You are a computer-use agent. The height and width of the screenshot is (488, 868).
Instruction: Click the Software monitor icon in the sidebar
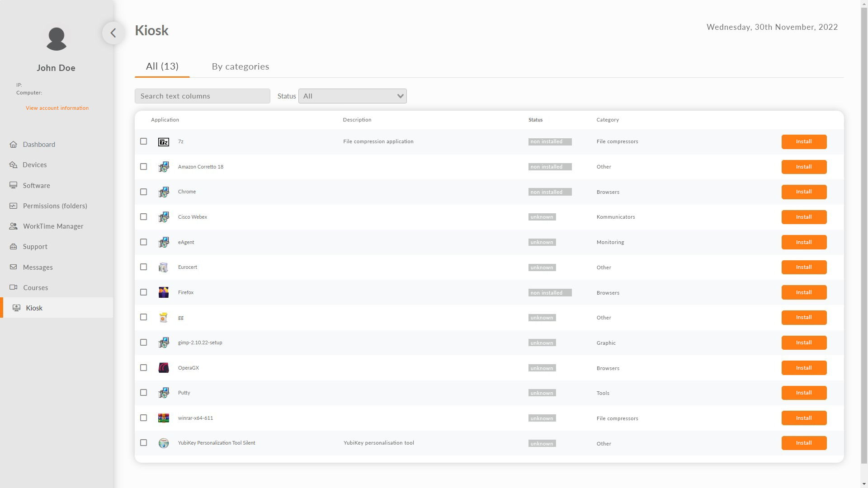pyautogui.click(x=14, y=186)
